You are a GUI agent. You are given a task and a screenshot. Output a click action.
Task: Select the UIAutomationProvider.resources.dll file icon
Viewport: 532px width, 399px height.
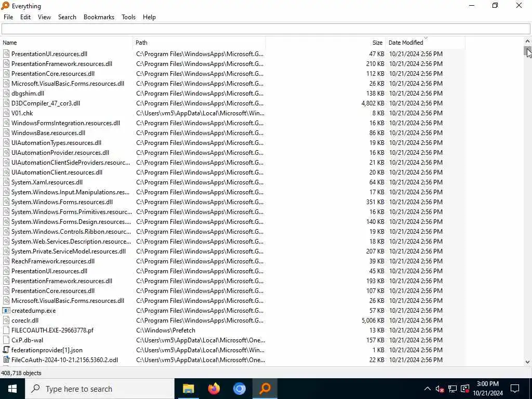point(6,152)
